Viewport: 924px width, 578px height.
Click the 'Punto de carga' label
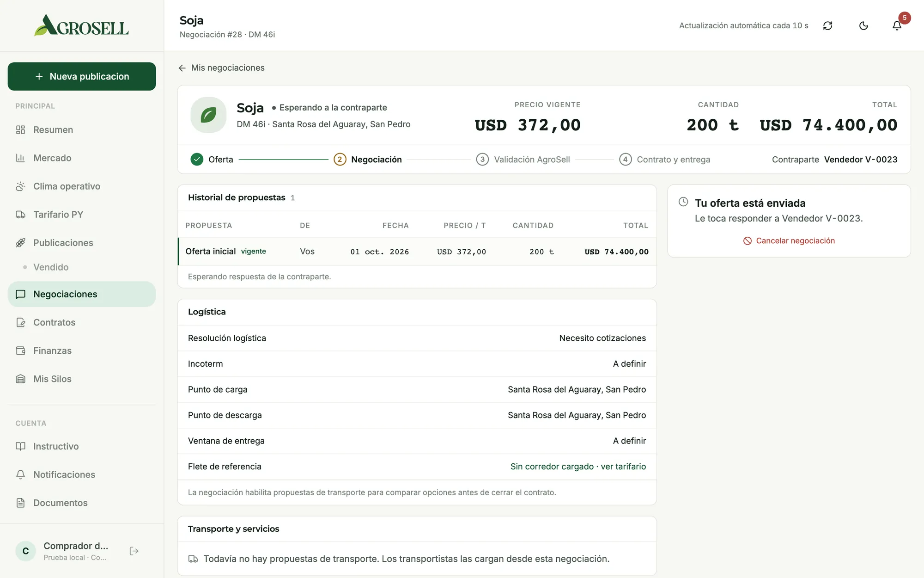pyautogui.click(x=218, y=389)
